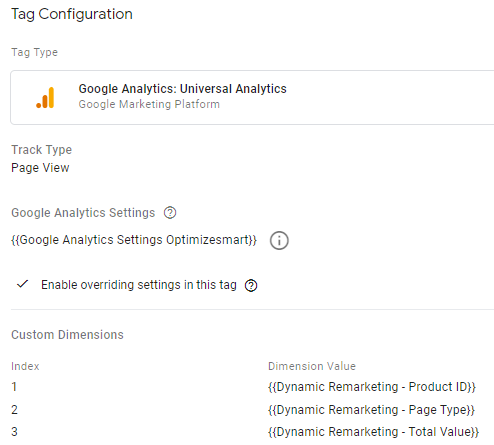Screen dimensions: 494x445
Task: Click custom dimension index 3
Action: (x=14, y=432)
